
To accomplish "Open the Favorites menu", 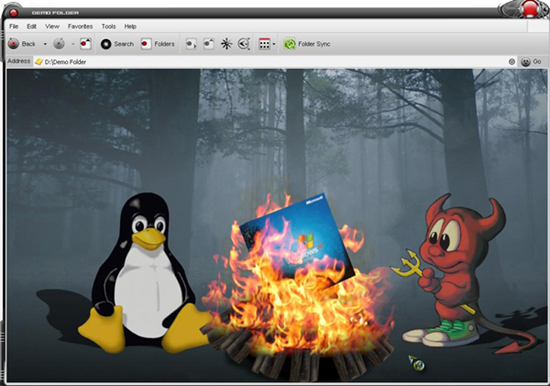I will click(80, 26).
